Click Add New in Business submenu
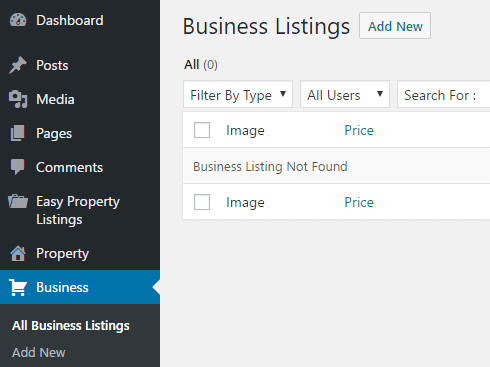Screen dimensions: 490x367 click(39, 352)
